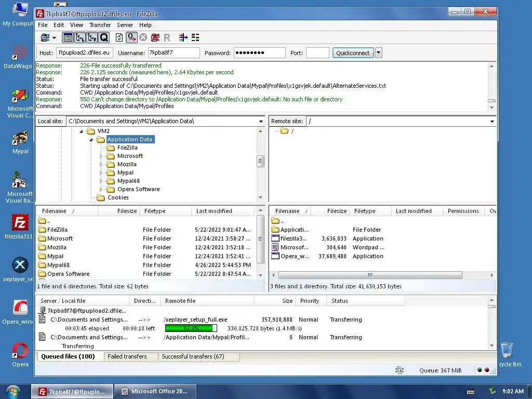Sort remote files by Filesize column
This screenshot has height=399, width=532.
tap(329, 211)
